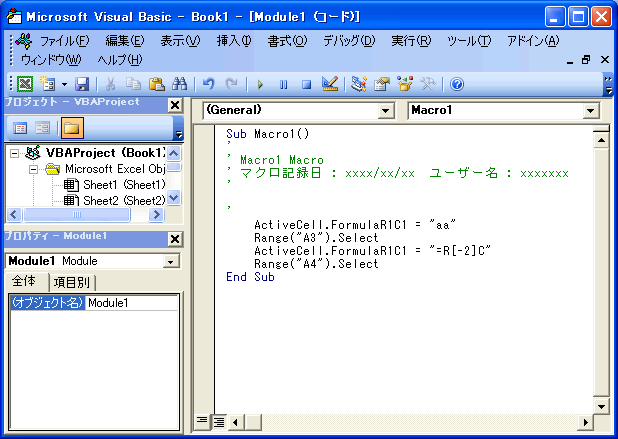Click the Help question mark icon
Viewport: 618px width, 439px height.
tap(457, 84)
